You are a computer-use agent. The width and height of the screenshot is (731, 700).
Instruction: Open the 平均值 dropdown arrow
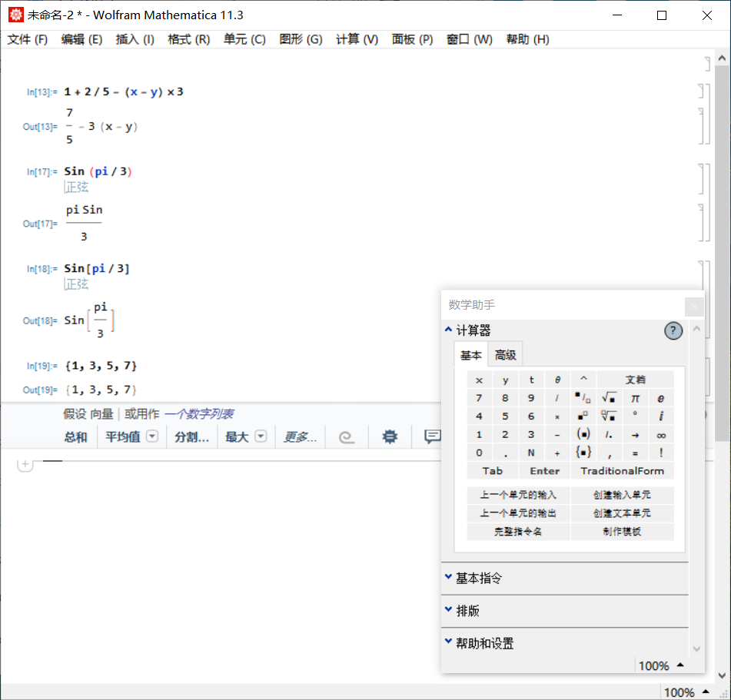click(x=151, y=436)
